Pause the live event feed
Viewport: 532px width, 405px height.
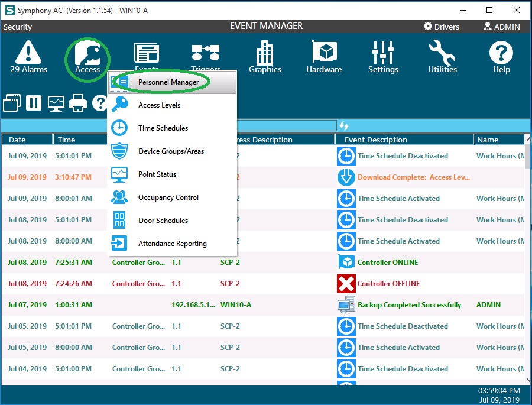tap(34, 103)
